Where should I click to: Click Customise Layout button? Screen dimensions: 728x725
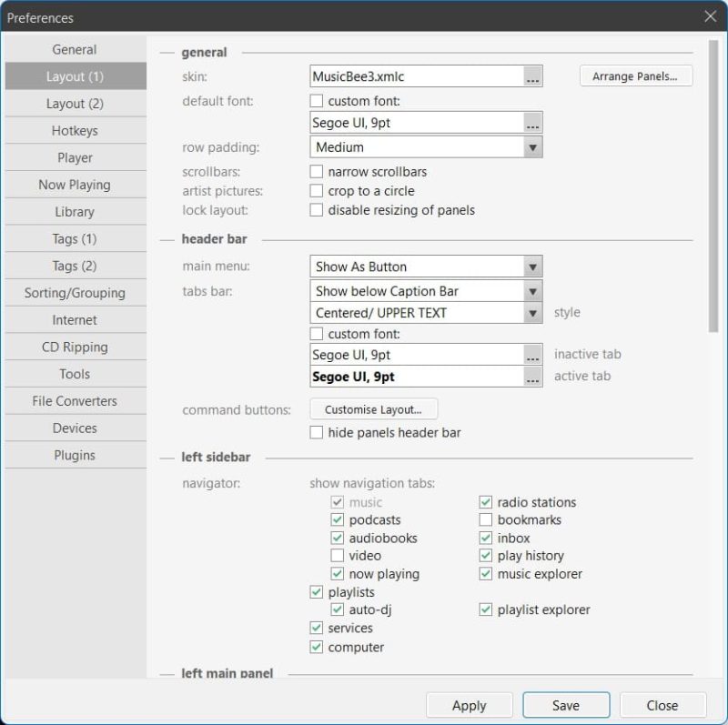pos(374,409)
